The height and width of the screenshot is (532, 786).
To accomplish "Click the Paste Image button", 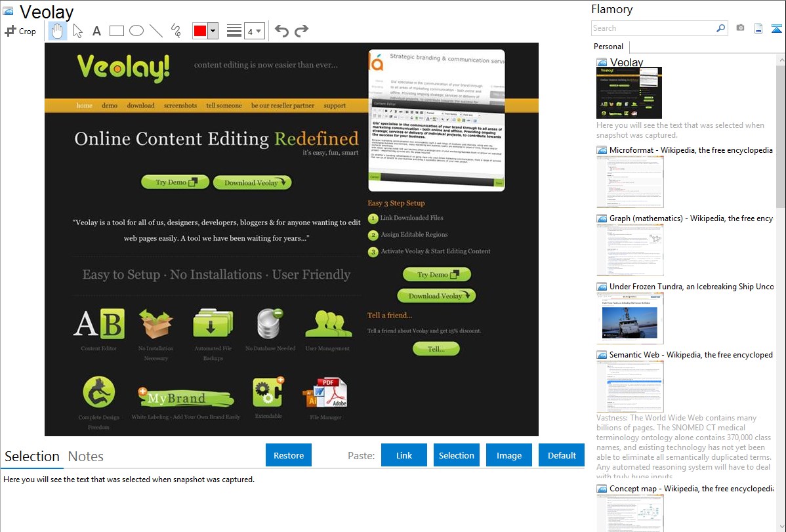I will pyautogui.click(x=508, y=455).
